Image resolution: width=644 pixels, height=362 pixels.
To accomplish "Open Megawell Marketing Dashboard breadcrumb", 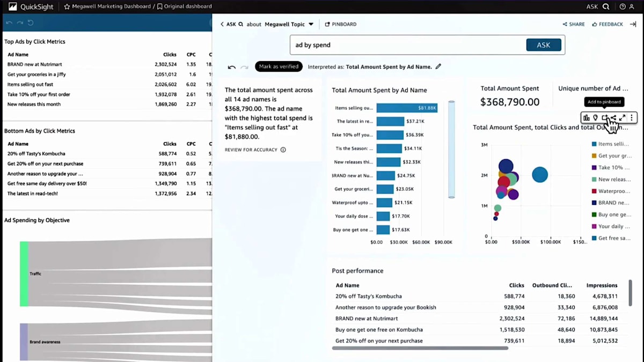I will tap(111, 7).
